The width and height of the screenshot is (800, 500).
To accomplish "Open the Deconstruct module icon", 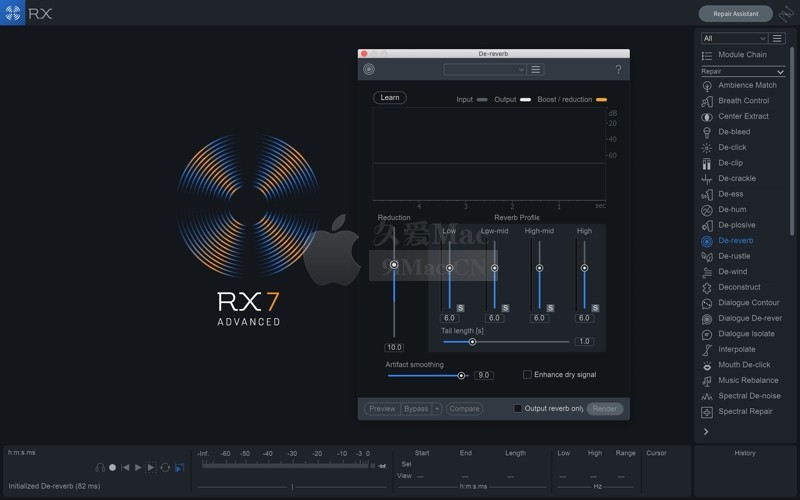I will (x=707, y=288).
